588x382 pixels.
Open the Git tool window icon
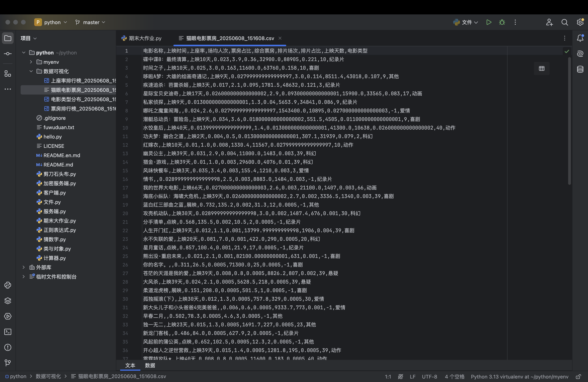8,363
